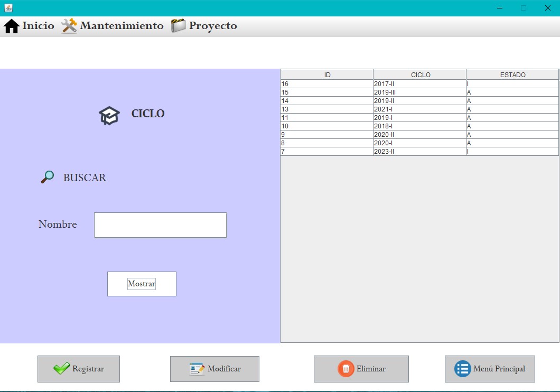Screen dimensions: 560x392
Task: Select the row with ID 7
Action: pyautogui.click(x=419, y=152)
